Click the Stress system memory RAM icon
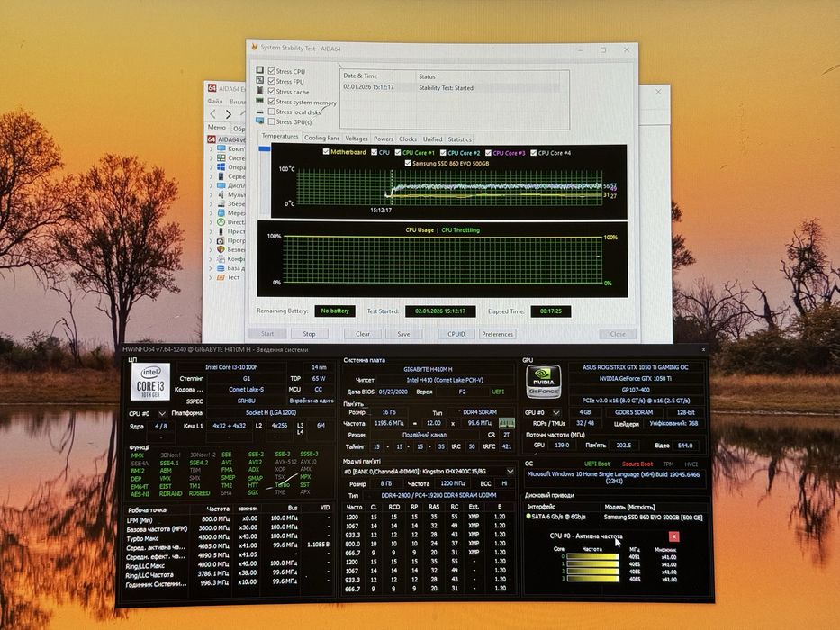840x630 pixels. tap(260, 101)
